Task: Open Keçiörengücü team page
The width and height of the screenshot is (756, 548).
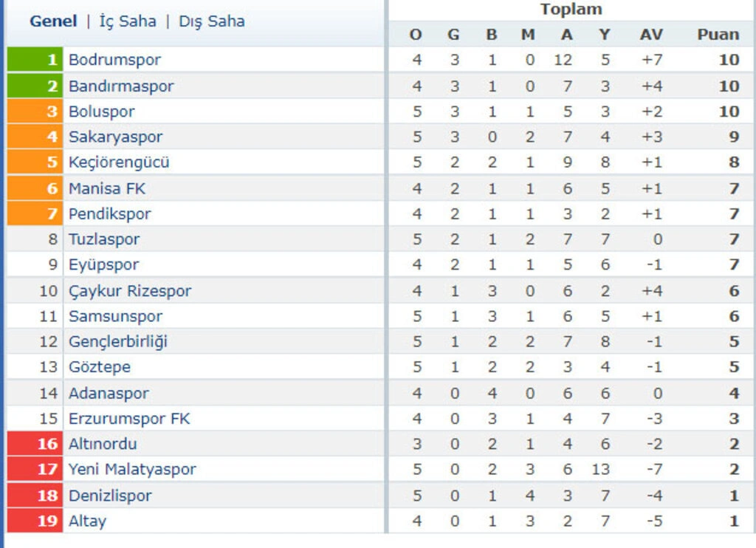Action: pyautogui.click(x=119, y=162)
